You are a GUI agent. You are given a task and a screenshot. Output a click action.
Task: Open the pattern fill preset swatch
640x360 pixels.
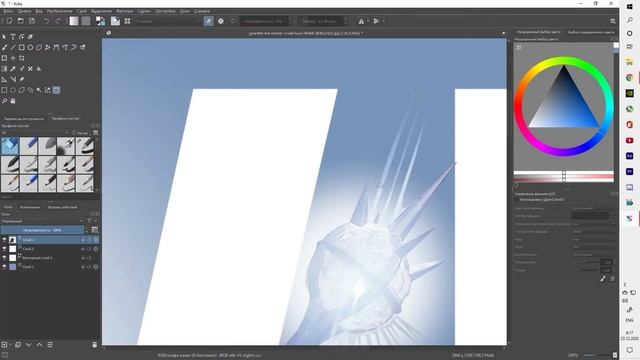click(x=86, y=21)
